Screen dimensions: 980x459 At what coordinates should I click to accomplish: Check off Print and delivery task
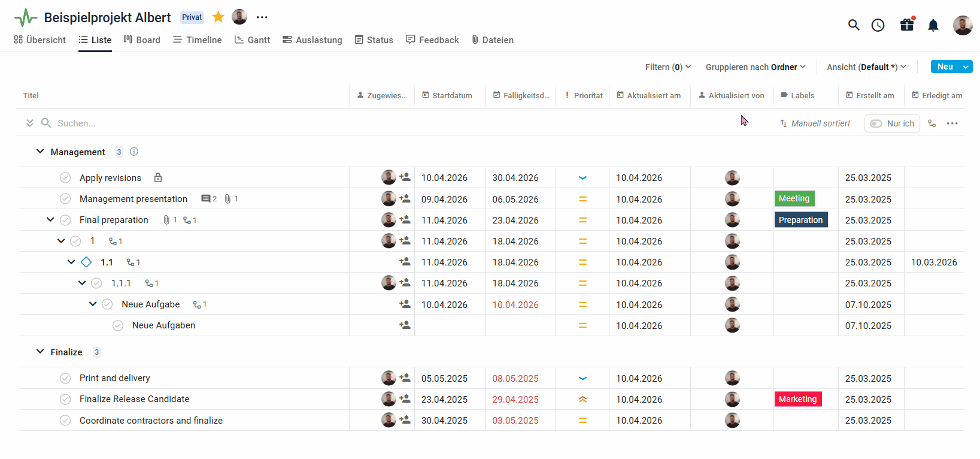click(65, 378)
